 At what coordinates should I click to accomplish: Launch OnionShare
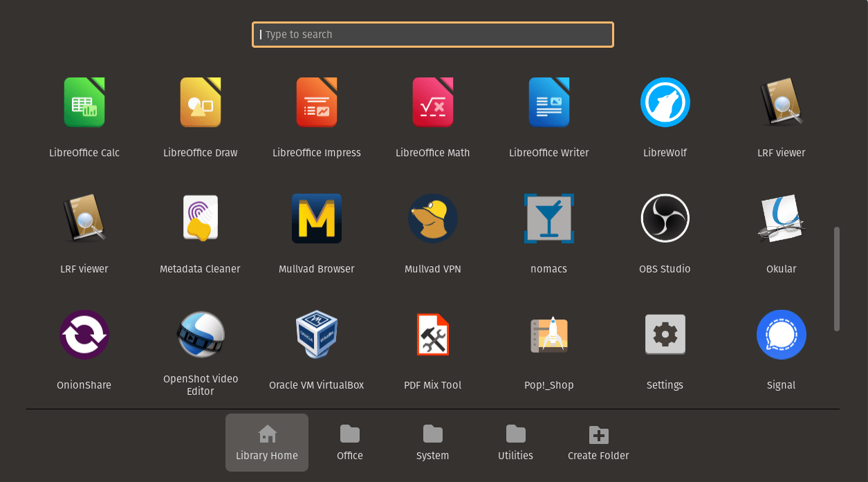[x=84, y=335]
